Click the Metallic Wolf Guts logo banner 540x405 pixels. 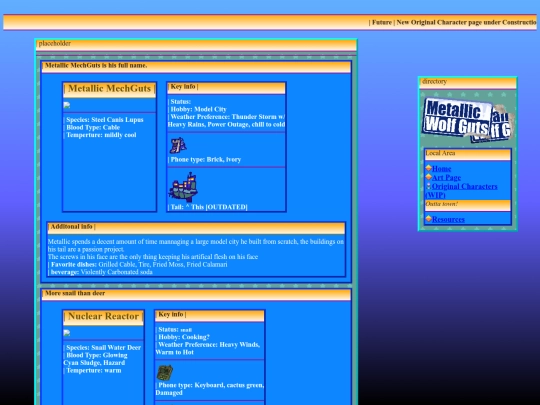click(468, 120)
